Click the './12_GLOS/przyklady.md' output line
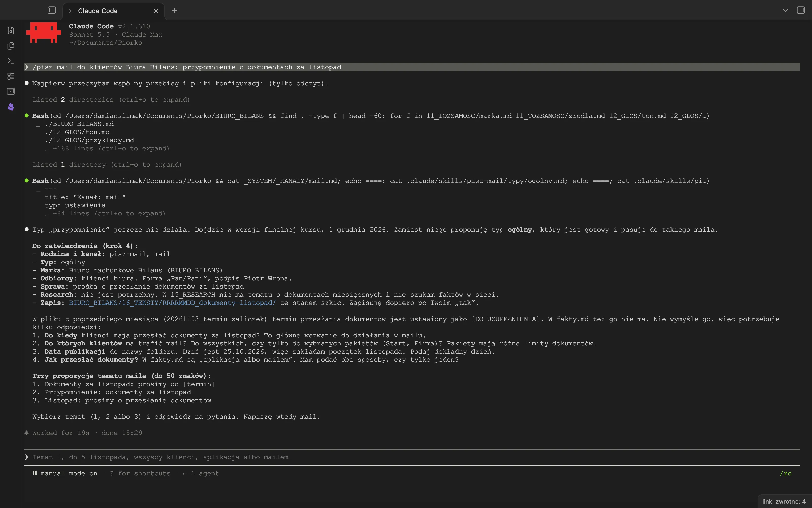This screenshot has width=812, height=508. click(x=89, y=140)
